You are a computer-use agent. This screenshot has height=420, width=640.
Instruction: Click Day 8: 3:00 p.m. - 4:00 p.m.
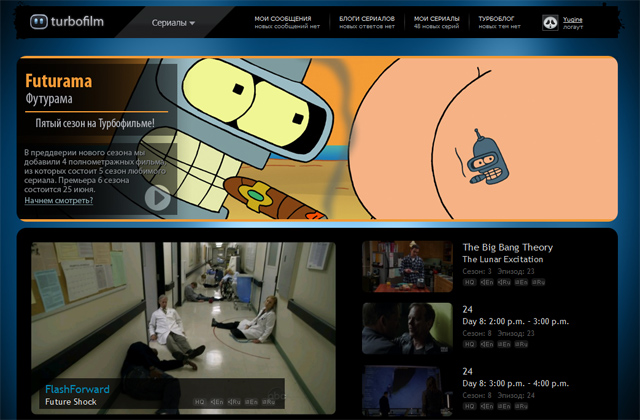pos(516,383)
